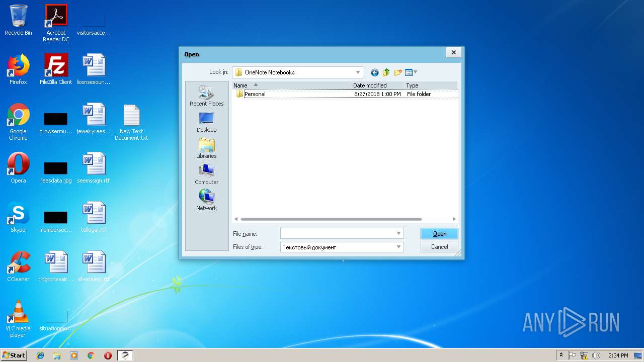Select the seemssign.rtf desktop document
The height and width of the screenshot is (362, 644).
(x=94, y=168)
